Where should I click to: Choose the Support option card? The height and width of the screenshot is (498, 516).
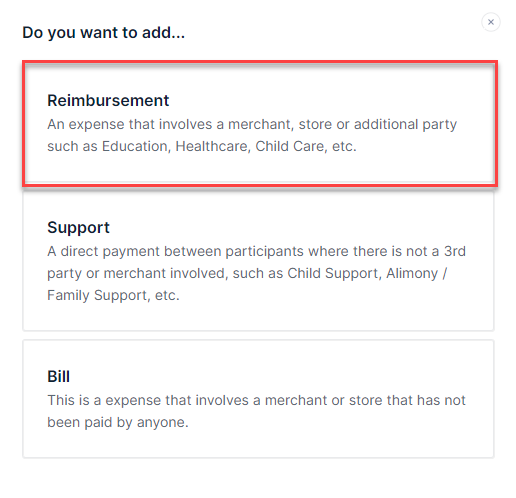[x=258, y=261]
